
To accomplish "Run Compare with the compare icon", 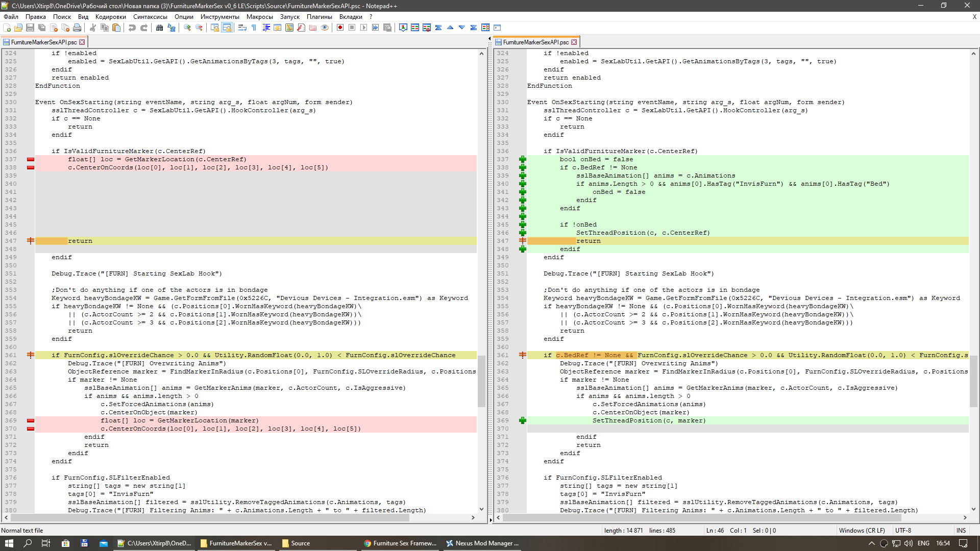I will tap(415, 28).
